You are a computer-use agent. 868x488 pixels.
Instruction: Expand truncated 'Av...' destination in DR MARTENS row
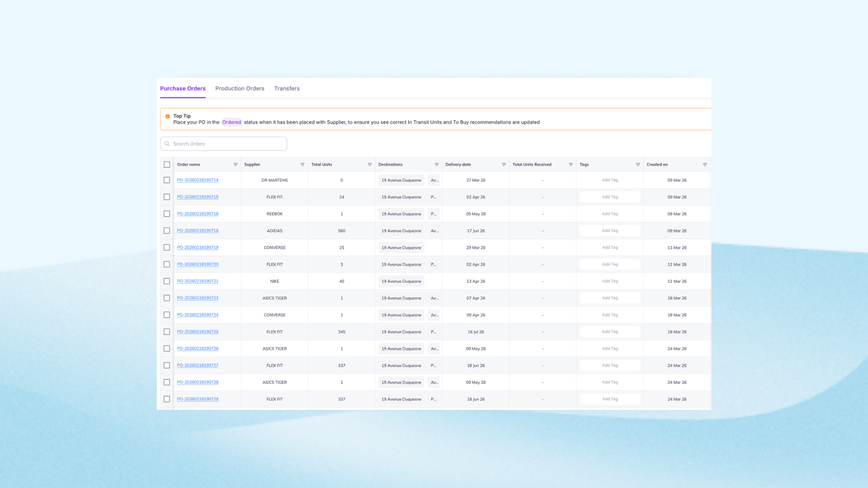click(x=434, y=180)
